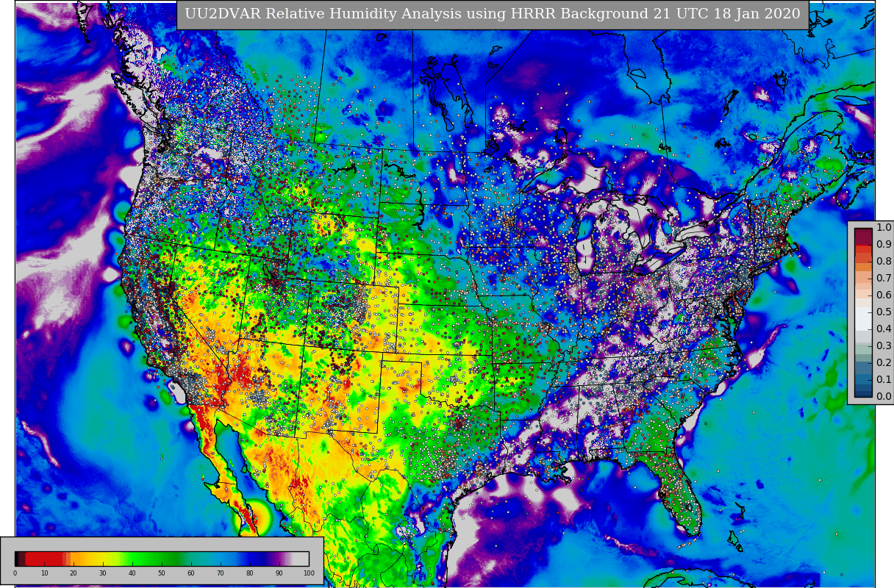Click the '0.8' label on the right colorbar

coord(883,261)
